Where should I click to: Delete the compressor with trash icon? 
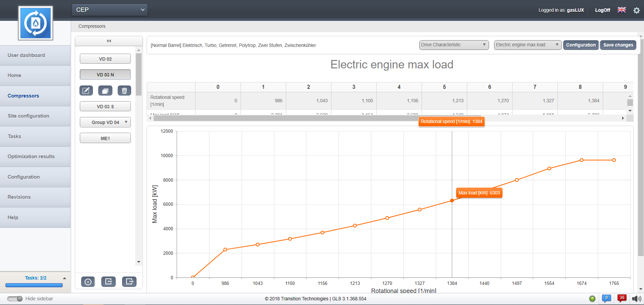pos(124,90)
